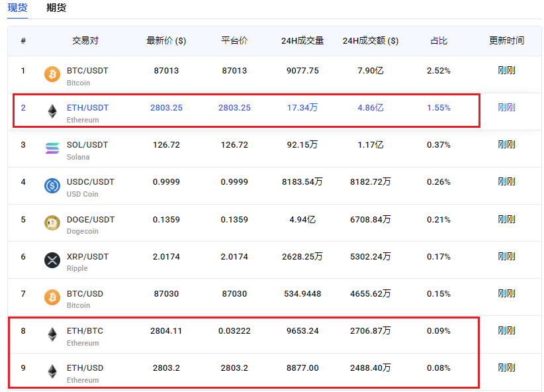Click the USD Coin logo icon
The image size is (544, 392).
pyautogui.click(x=52, y=186)
